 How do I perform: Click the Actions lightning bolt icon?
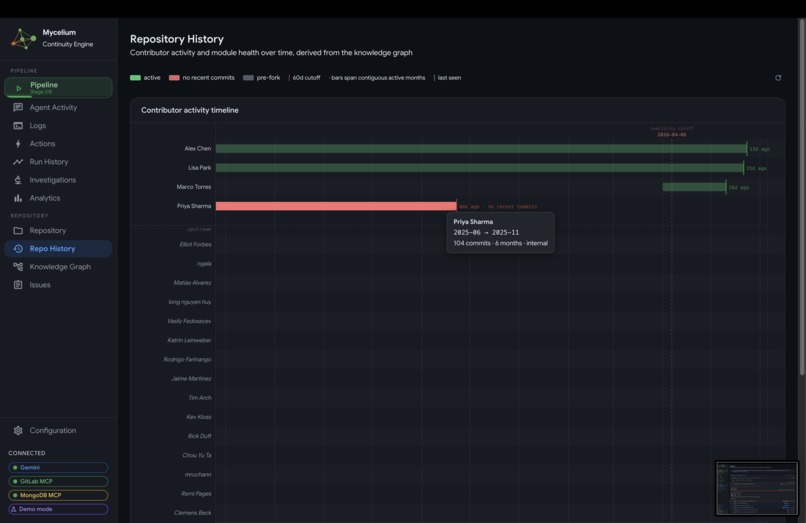coord(18,143)
